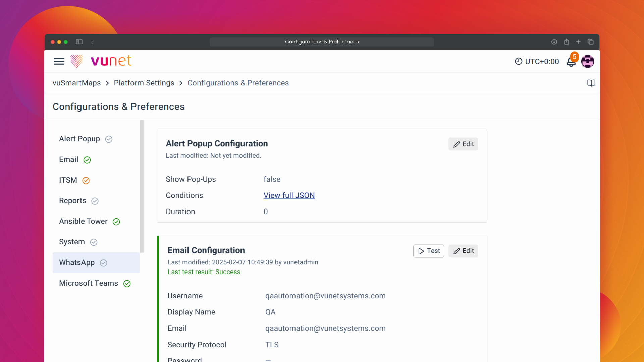Run Test for Email Configuration
This screenshot has height=362, width=644.
point(428,251)
